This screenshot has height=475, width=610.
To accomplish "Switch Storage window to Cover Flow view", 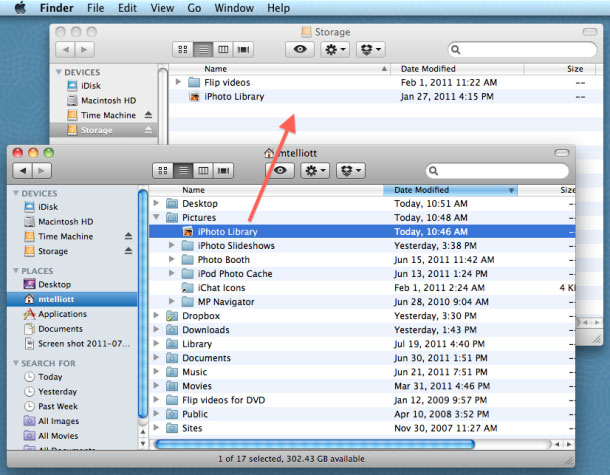I will [x=244, y=49].
